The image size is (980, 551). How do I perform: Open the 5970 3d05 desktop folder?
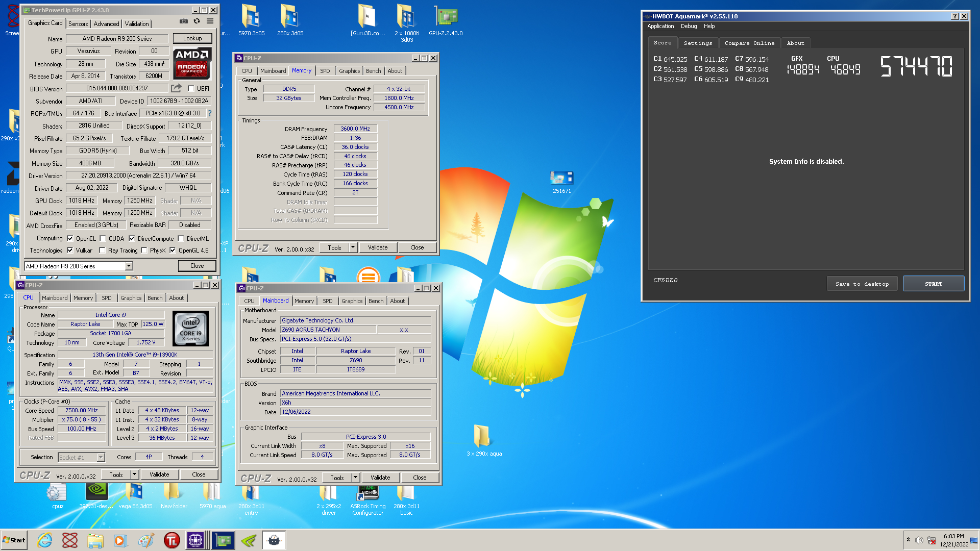[251, 20]
